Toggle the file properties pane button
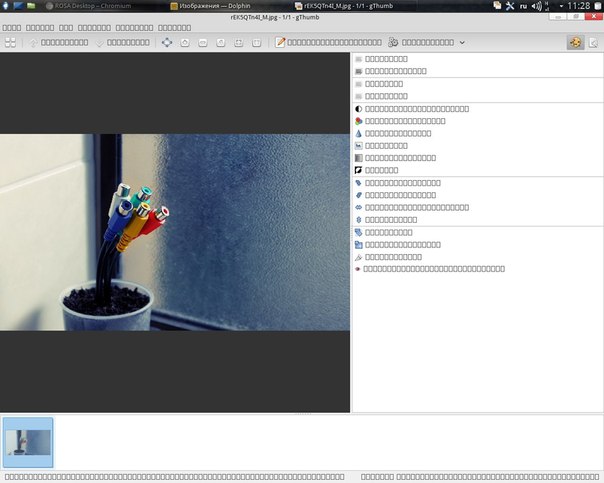The image size is (604, 483). click(594, 42)
